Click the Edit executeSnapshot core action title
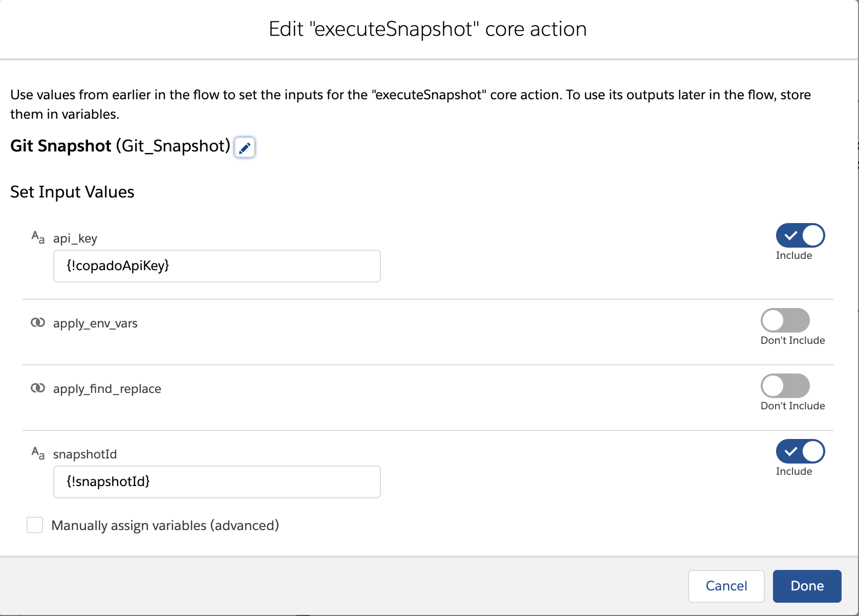Viewport: 859px width, 616px height. point(428,29)
